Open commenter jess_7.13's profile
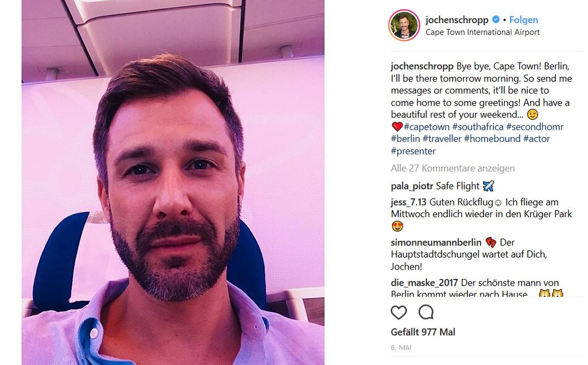The image size is (588, 365). click(x=408, y=202)
